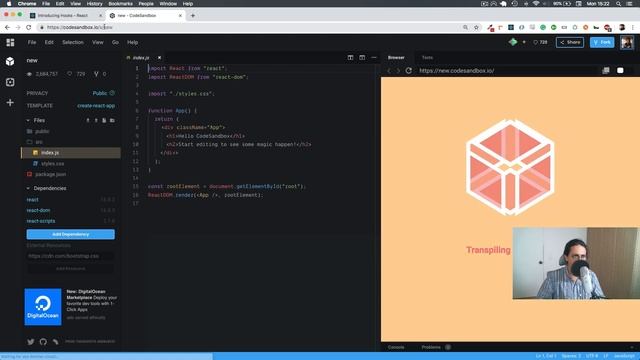Click the external resource URL field
This screenshot has height=360, width=640.
point(71,256)
